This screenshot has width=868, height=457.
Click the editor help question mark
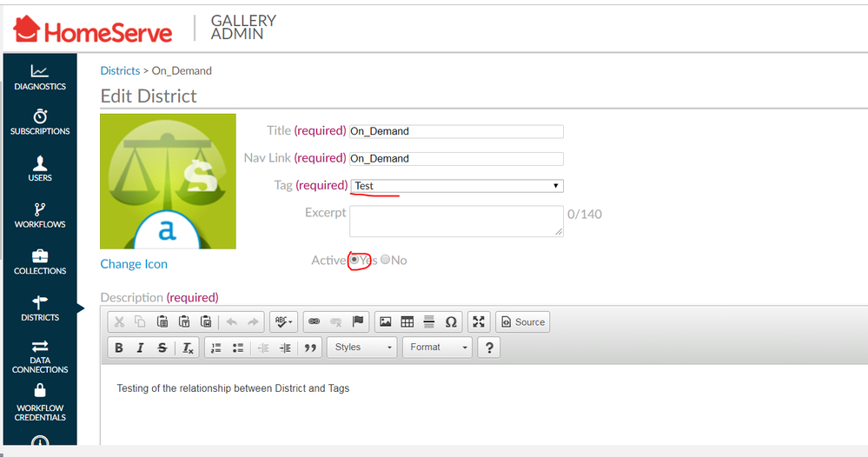point(489,348)
